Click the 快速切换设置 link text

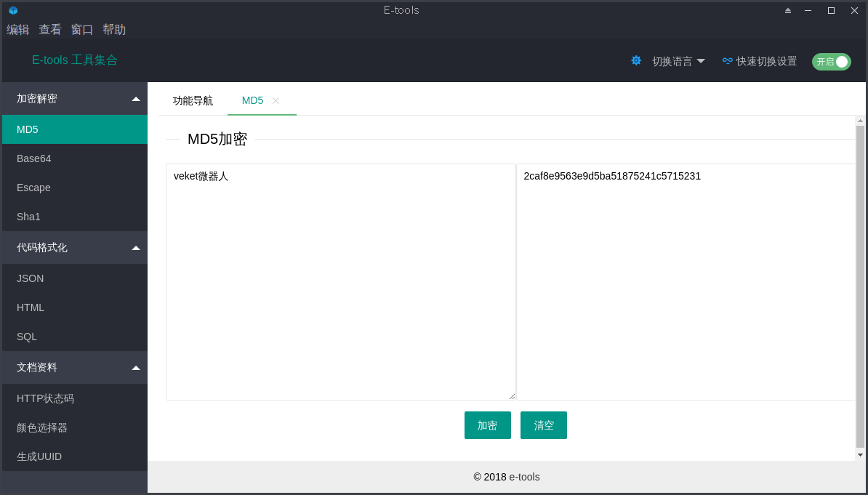click(x=767, y=61)
